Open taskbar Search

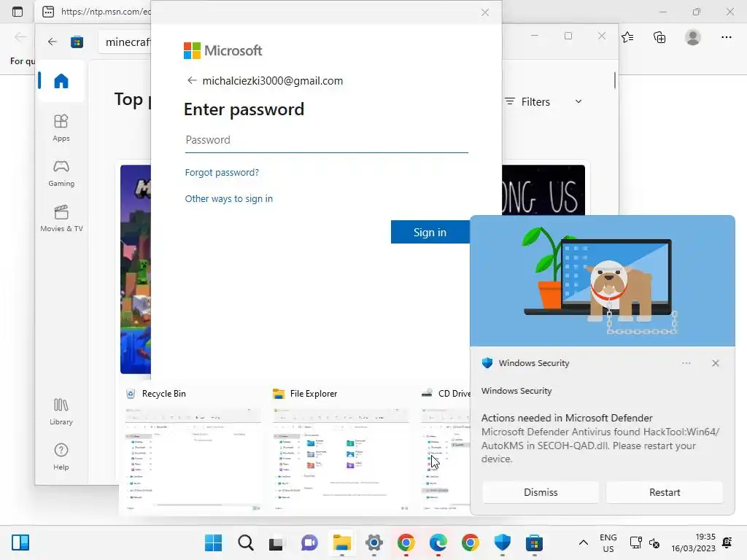tap(246, 542)
